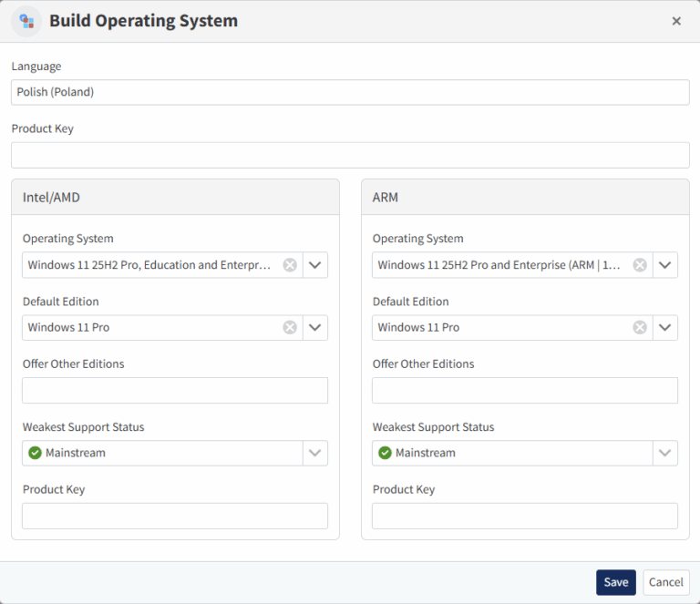Expand the ARM Default Edition dropdown arrow
The width and height of the screenshot is (700, 604).
click(x=665, y=327)
